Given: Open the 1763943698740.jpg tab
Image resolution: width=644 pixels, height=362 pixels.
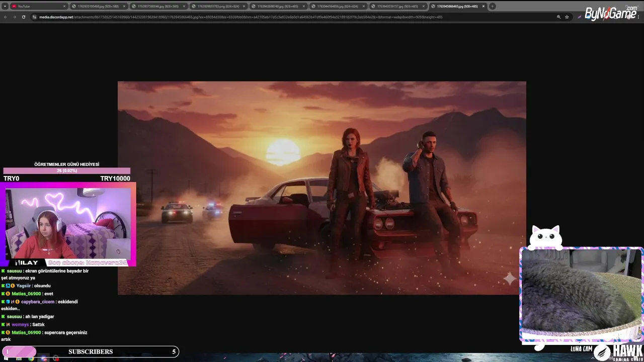Looking at the screenshot, I should click(x=278, y=6).
